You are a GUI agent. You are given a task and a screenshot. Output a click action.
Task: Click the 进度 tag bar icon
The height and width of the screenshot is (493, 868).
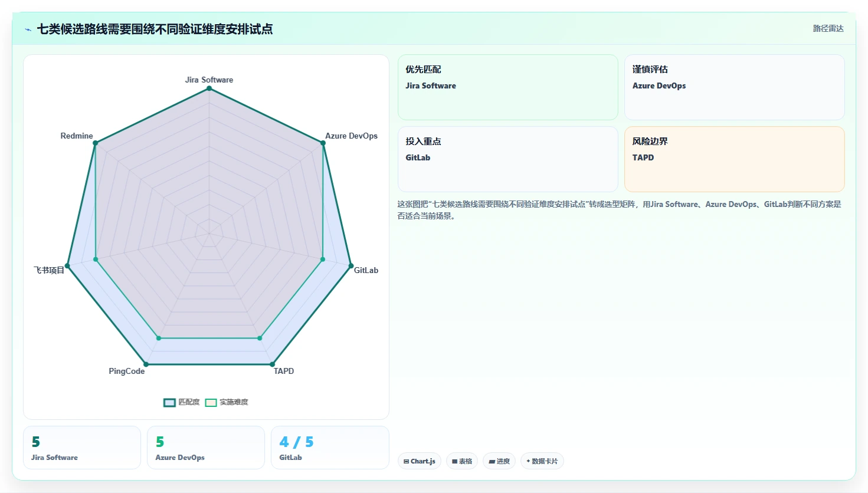tap(492, 461)
